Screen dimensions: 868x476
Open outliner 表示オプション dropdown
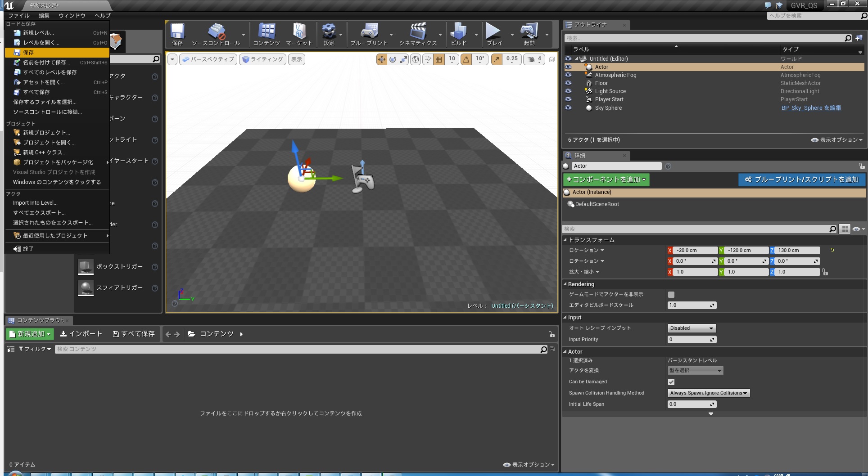pyautogui.click(x=837, y=140)
